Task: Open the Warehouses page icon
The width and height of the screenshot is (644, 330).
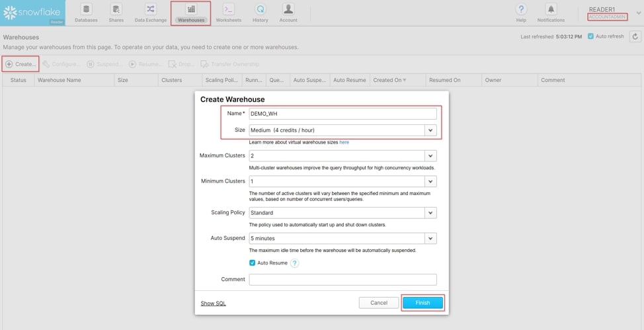Action: click(191, 9)
